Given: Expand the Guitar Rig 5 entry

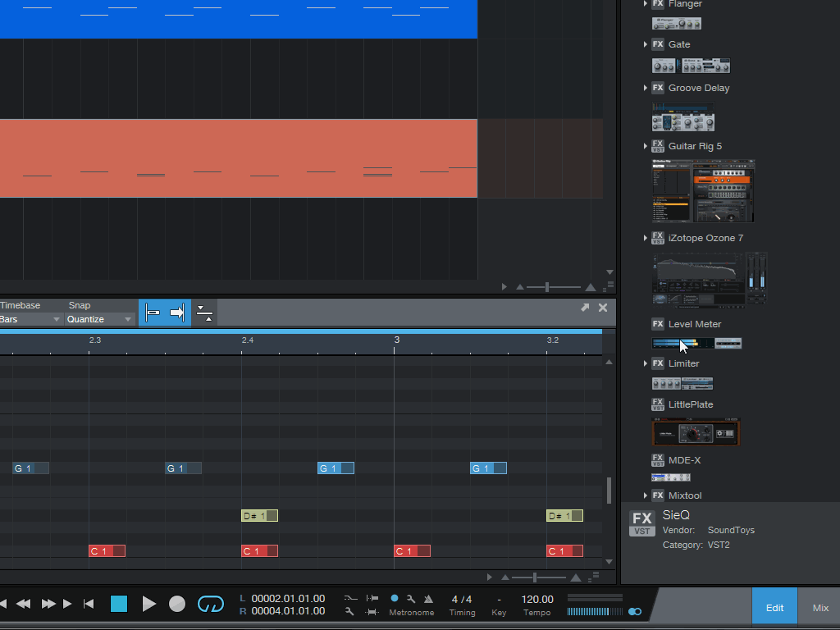Looking at the screenshot, I should pos(645,146).
